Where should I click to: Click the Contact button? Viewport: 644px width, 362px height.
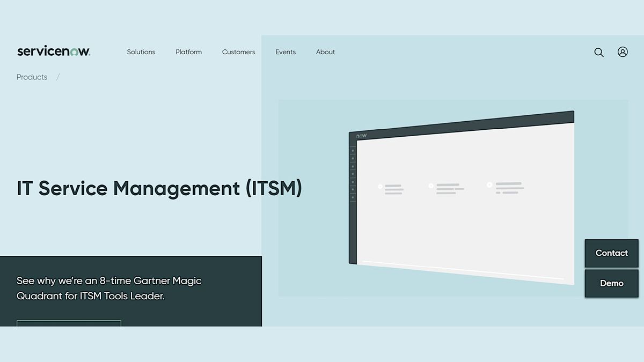tap(612, 253)
